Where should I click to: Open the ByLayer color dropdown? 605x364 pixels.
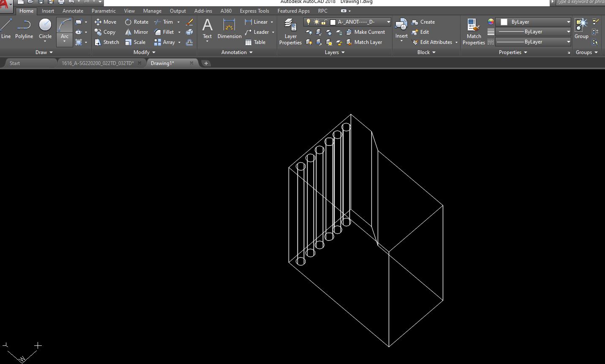coord(569,22)
